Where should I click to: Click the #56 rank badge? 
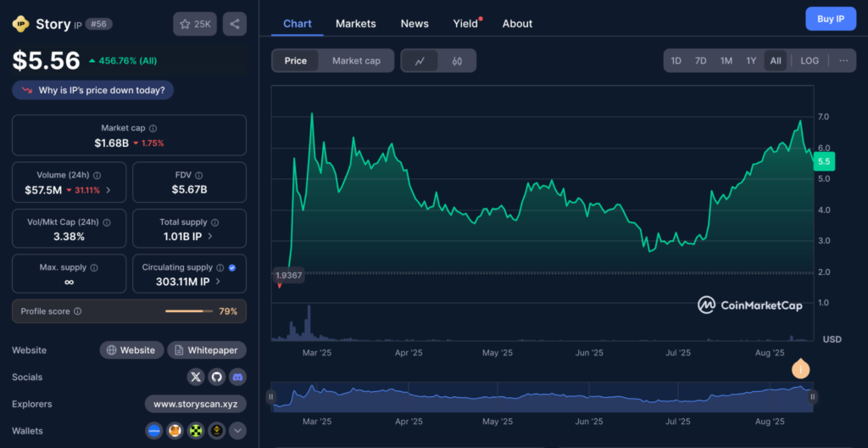99,24
